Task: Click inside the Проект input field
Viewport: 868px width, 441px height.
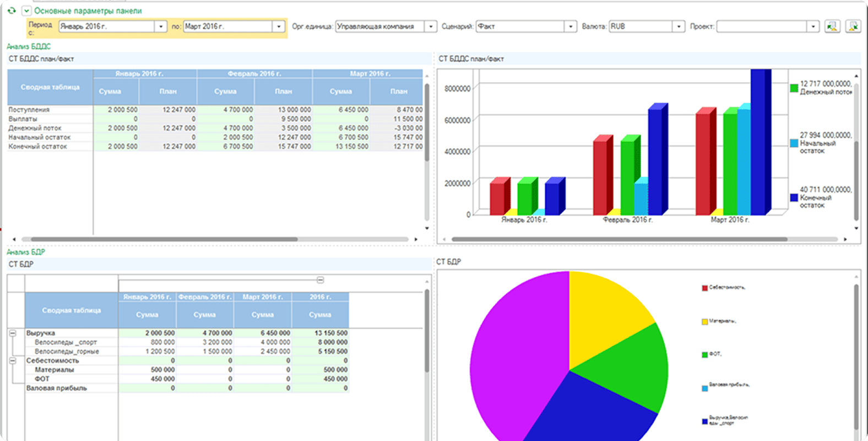Action: (762, 26)
